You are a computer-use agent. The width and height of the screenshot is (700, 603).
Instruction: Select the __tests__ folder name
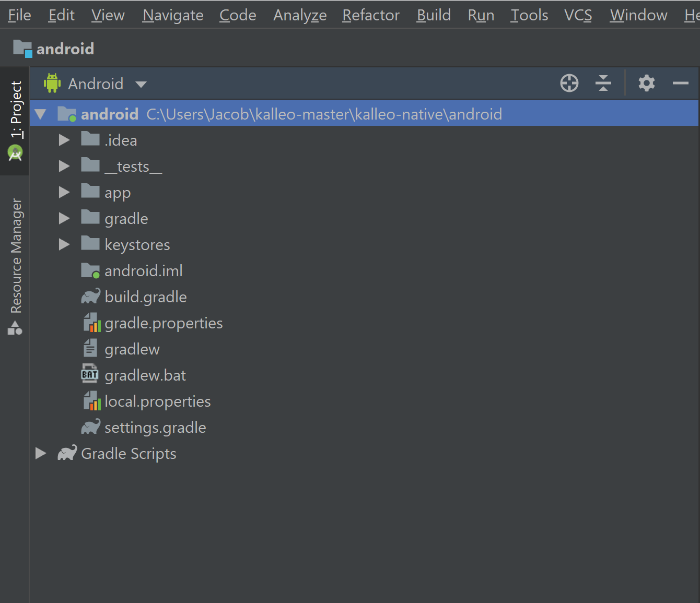(x=133, y=166)
